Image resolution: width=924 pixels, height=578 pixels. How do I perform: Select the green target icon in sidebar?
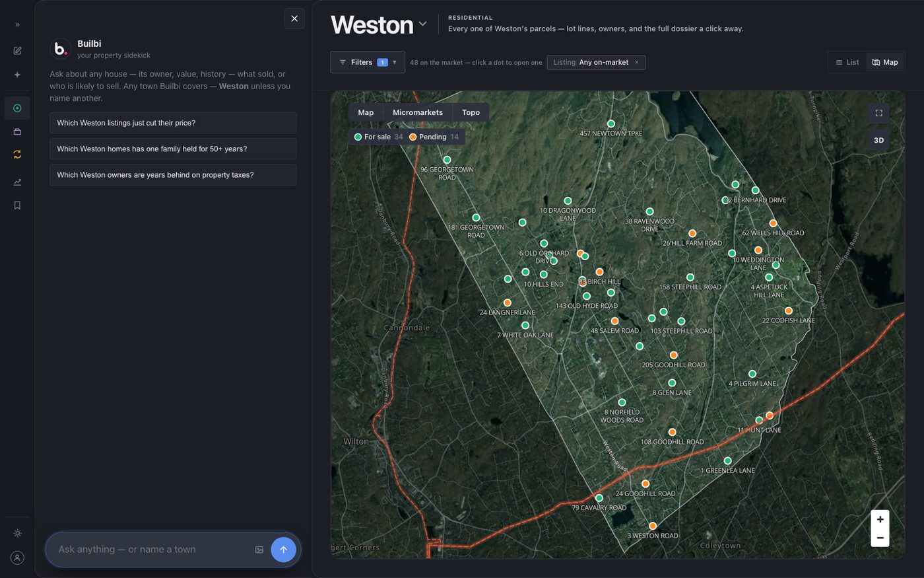coord(17,108)
